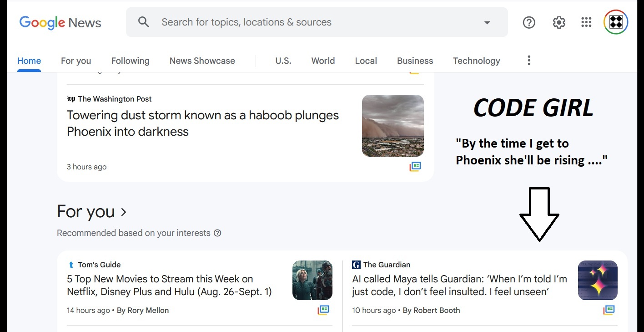Open the Help question mark icon
Screen dimensions: 644x332
tap(529, 22)
